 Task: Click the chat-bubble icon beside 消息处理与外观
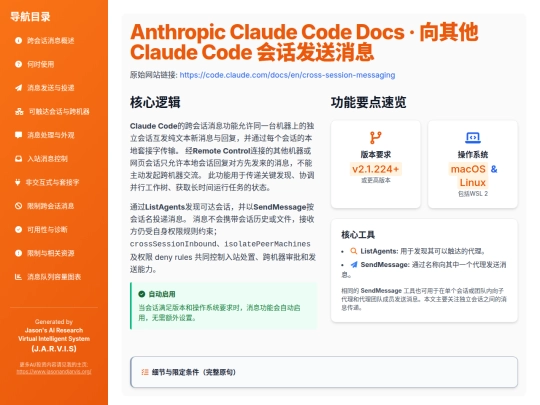coord(18,135)
